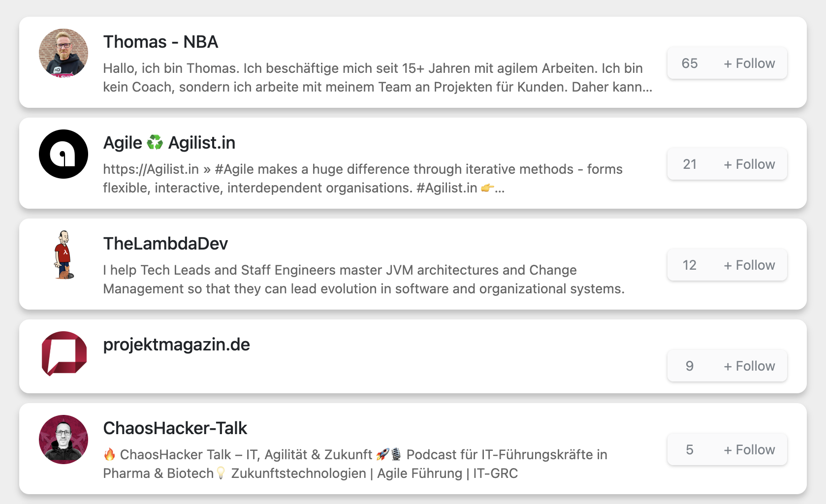Click Thomas - NBA profile photo
This screenshot has height=504, width=826.
(64, 53)
